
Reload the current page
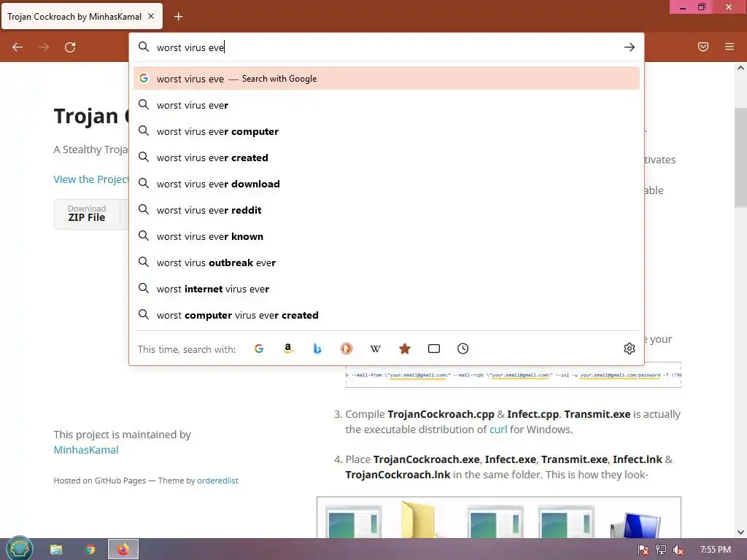pyautogui.click(x=70, y=47)
